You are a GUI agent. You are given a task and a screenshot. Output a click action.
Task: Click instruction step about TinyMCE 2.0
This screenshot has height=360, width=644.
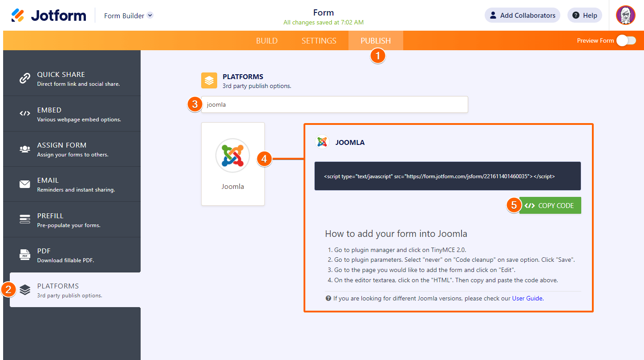pos(400,250)
